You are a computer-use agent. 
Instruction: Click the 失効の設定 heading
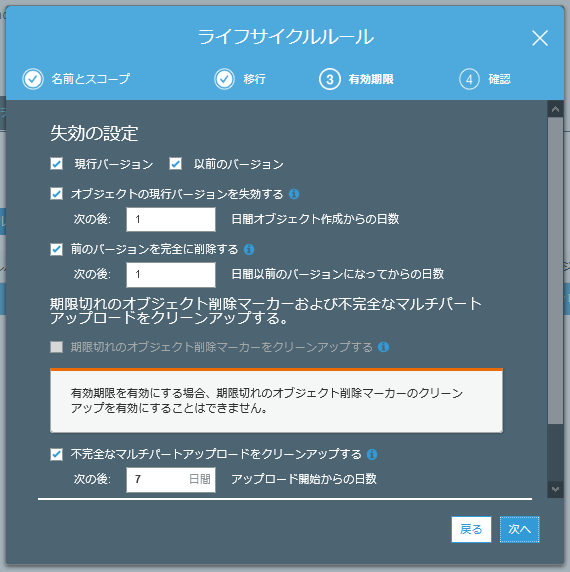(94, 134)
